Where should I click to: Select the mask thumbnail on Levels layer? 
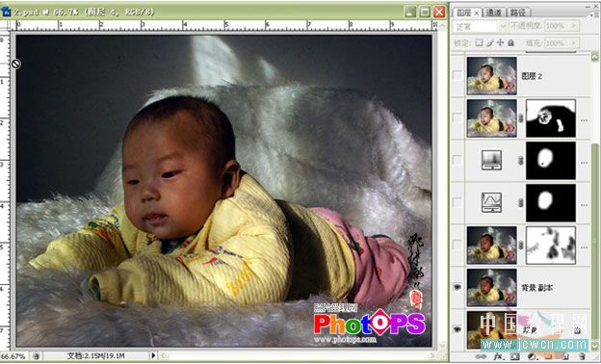551,161
